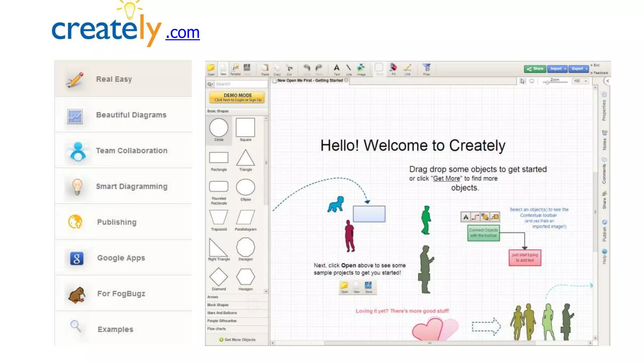Click the Open folder icon in toolbar
644x362 pixels.
pos(211,68)
